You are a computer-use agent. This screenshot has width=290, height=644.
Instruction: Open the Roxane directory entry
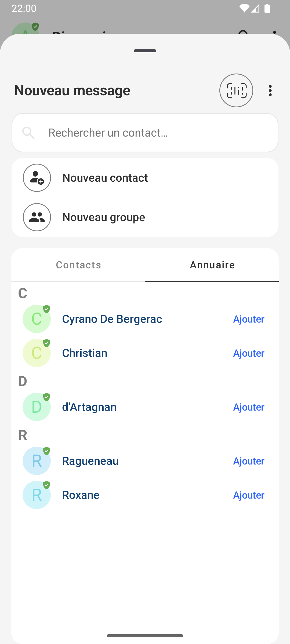[x=81, y=495]
